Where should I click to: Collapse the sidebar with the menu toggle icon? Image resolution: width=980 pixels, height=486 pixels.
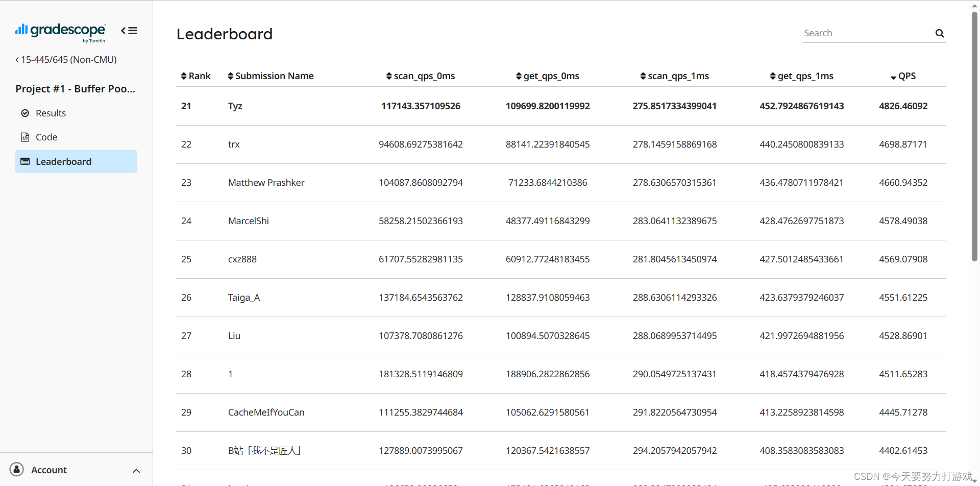[x=129, y=31]
